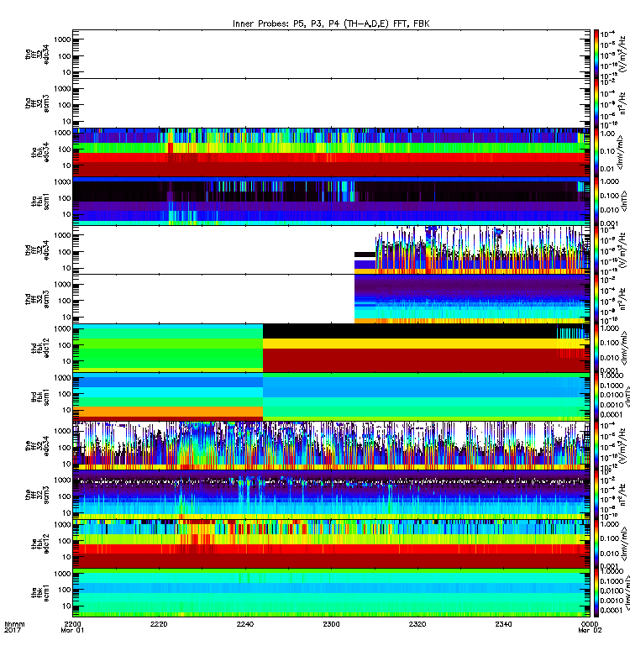Click the "Mar 02" date label
Image resolution: width=630 pixels, height=672 pixels.
coord(590,630)
